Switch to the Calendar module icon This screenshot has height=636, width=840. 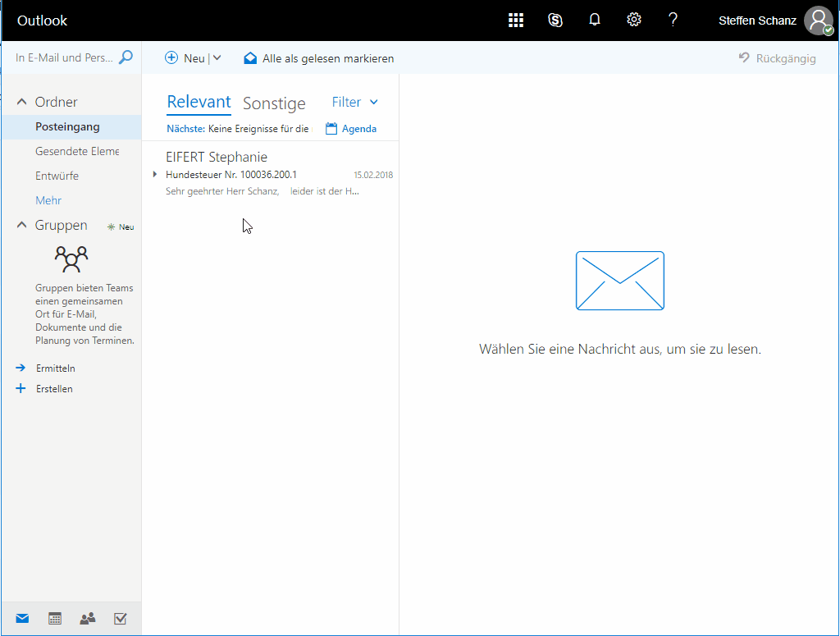click(x=55, y=619)
